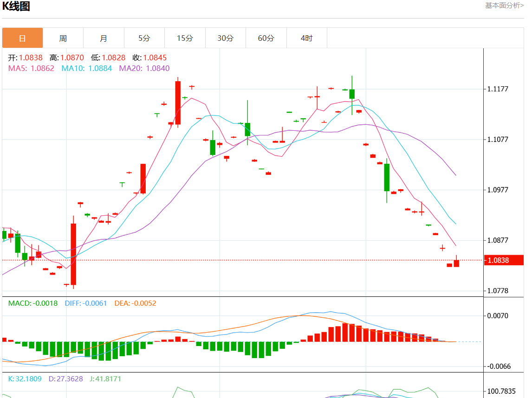Click the MA20 legend label
Screen dimensions: 532x398
tap(144, 68)
